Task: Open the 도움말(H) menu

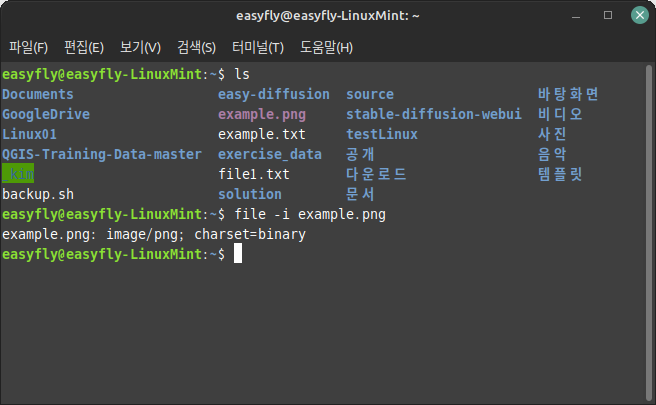Action: point(326,47)
